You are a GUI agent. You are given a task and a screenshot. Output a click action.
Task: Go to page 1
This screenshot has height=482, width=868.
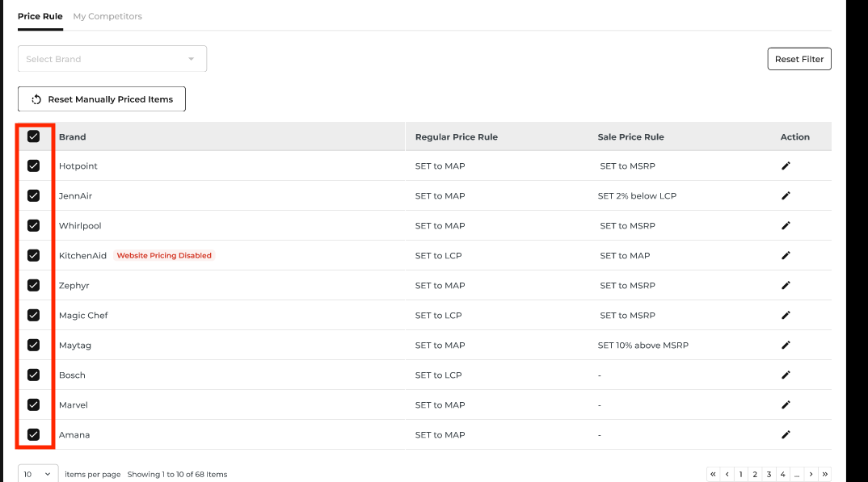tap(740, 474)
